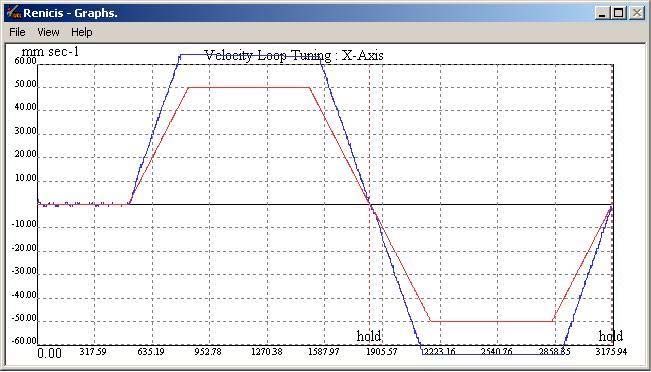Maximize the Renicis Graphs window
The width and height of the screenshot is (651, 372).
pyautogui.click(x=619, y=13)
